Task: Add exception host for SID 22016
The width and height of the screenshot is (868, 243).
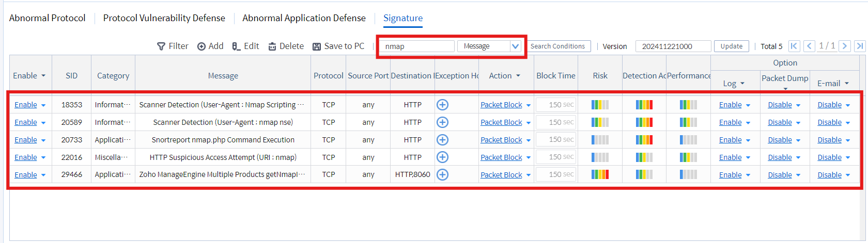Action: [x=442, y=157]
